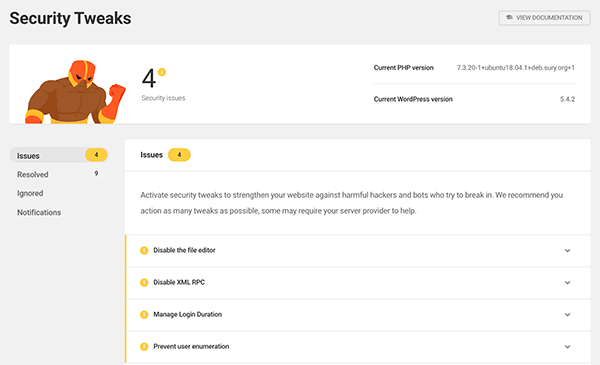600x365 pixels.
Task: Click the yellow count badge in sidebar Issues
Action: tap(96, 155)
